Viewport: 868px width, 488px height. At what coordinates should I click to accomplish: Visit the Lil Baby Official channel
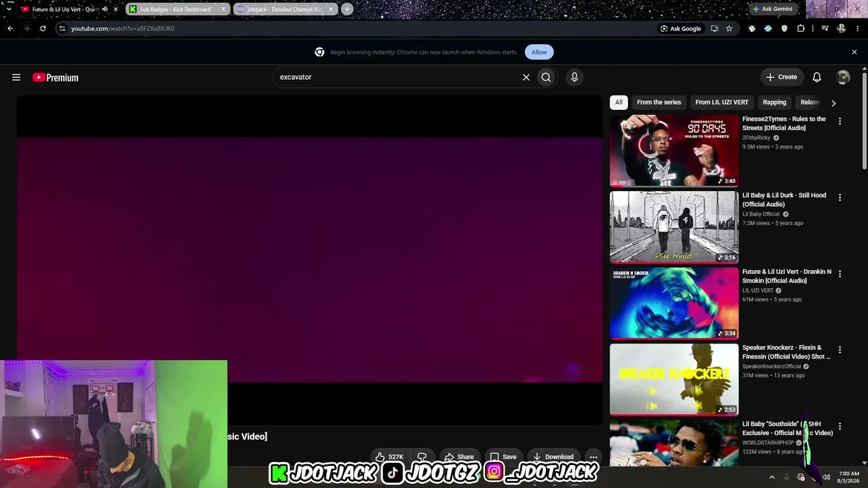pyautogui.click(x=761, y=214)
